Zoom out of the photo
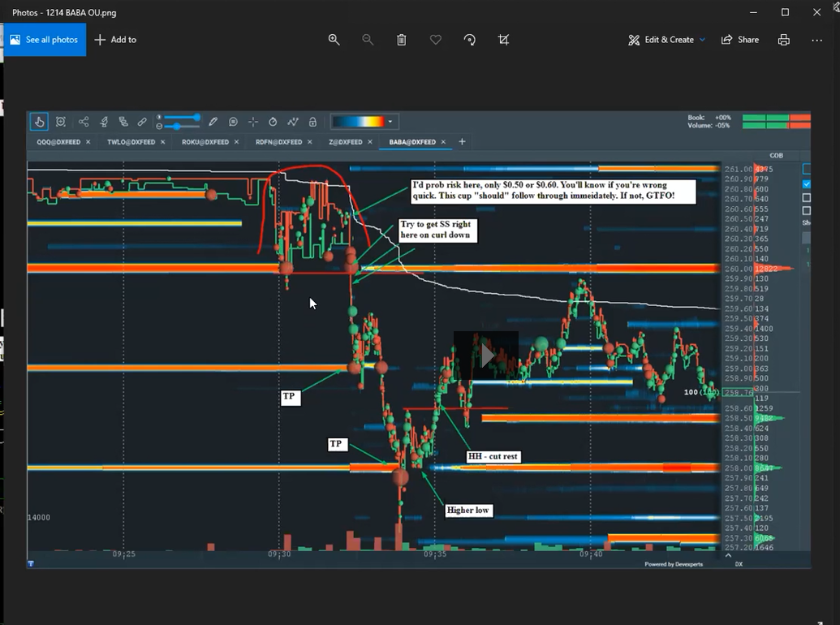The height and width of the screenshot is (625, 840). coord(368,40)
